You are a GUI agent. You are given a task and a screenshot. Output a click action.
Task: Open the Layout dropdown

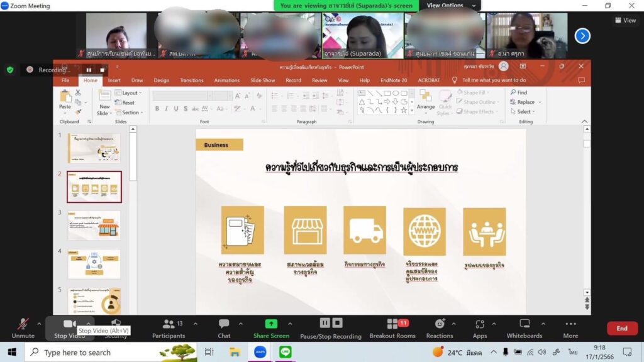point(130,93)
